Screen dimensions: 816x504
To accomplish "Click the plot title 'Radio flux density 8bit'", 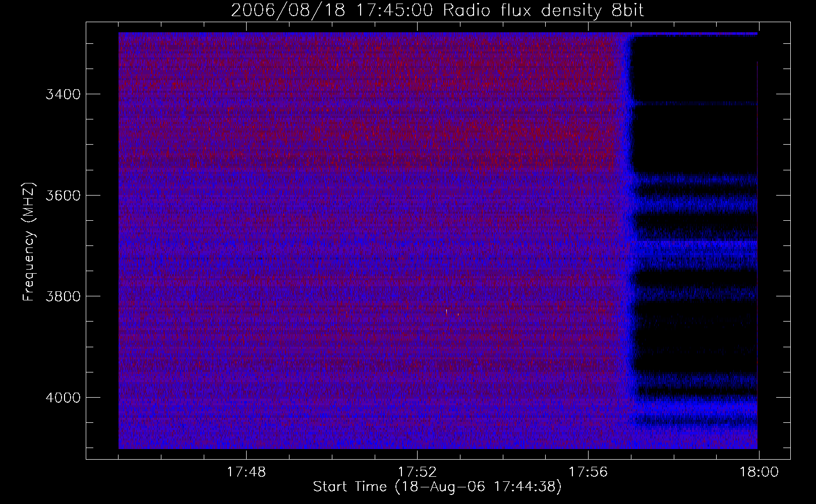I will point(543,11).
